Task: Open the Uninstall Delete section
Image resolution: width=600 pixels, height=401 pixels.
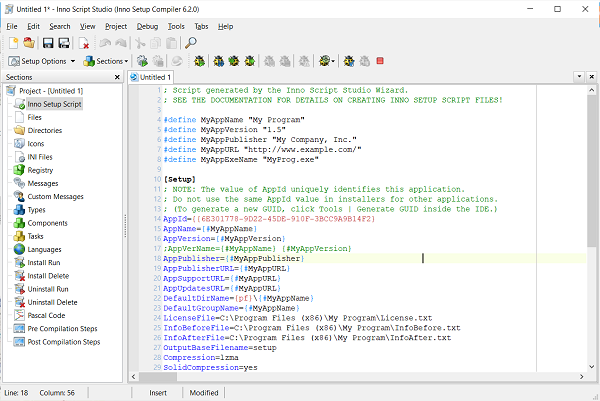Action: pyautogui.click(x=52, y=302)
